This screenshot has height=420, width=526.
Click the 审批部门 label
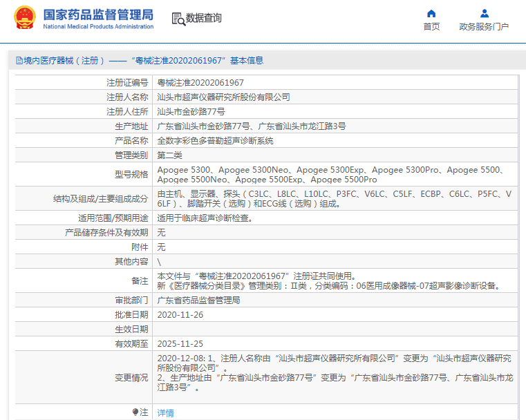click(x=131, y=300)
